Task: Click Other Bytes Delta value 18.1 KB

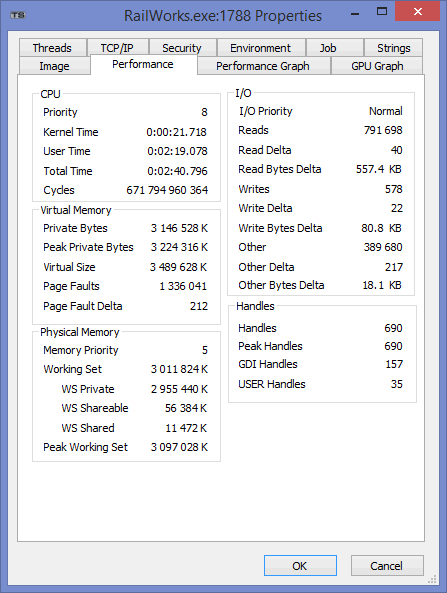Action: click(382, 285)
